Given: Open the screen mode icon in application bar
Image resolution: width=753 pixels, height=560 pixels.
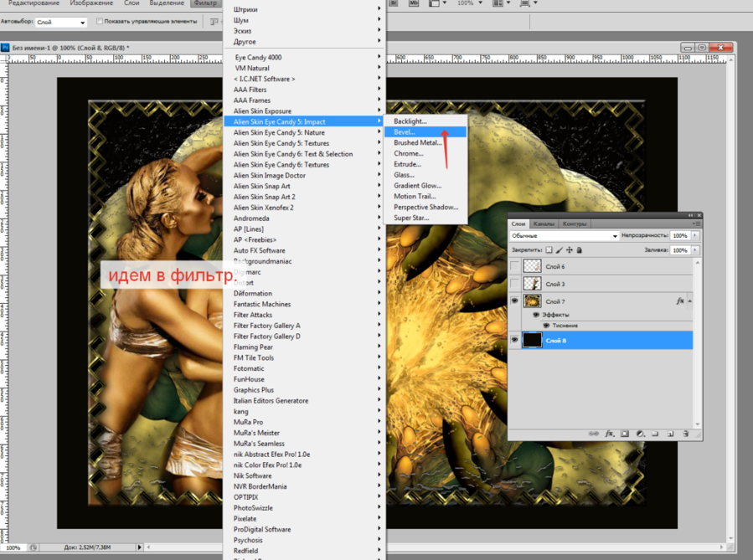Looking at the screenshot, I should click(524, 3).
